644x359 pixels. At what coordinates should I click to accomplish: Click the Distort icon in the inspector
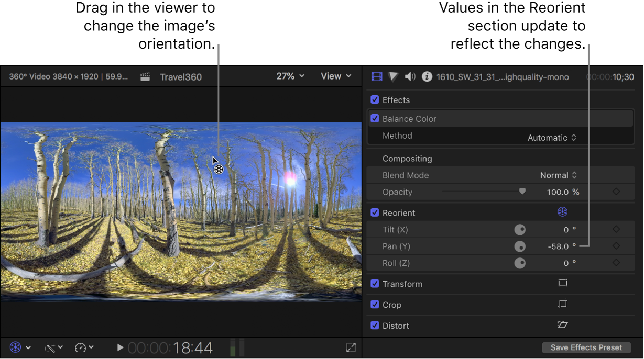pyautogui.click(x=562, y=325)
